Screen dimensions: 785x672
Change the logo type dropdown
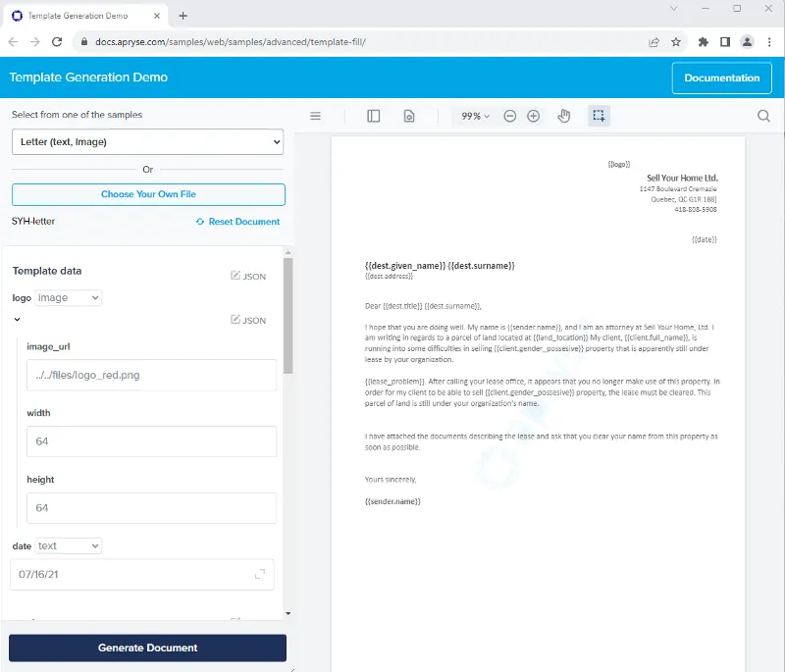point(68,297)
